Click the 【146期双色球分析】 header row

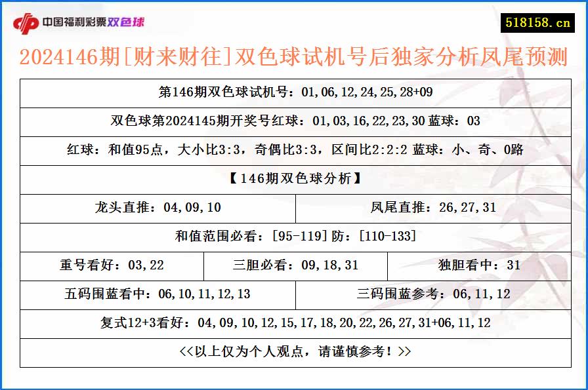pyautogui.click(x=293, y=180)
